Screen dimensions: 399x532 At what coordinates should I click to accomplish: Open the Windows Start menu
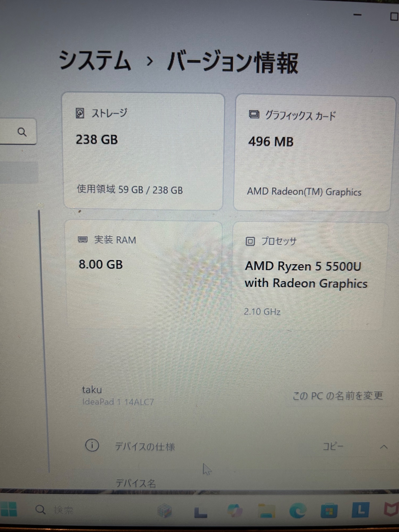pyautogui.click(x=9, y=509)
